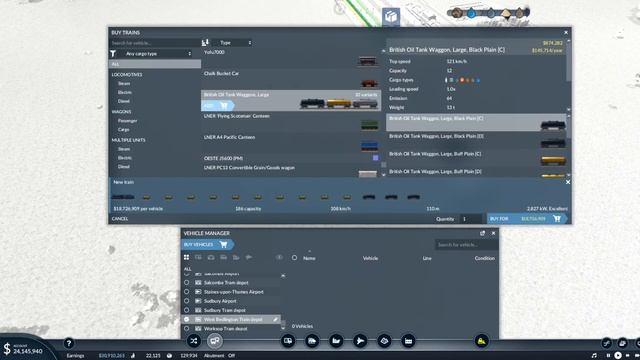
Task: Click the Buy Vehicles button
Action: pos(207,244)
